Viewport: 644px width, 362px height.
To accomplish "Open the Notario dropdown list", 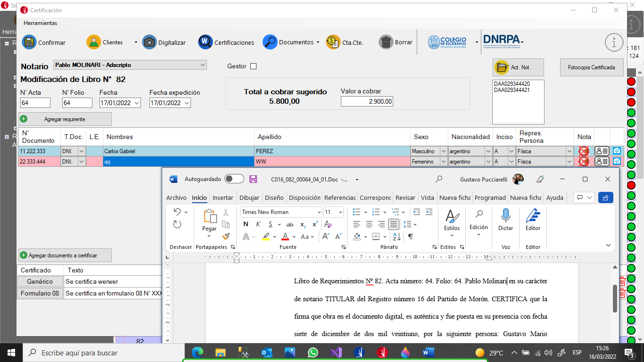I will click(203, 65).
